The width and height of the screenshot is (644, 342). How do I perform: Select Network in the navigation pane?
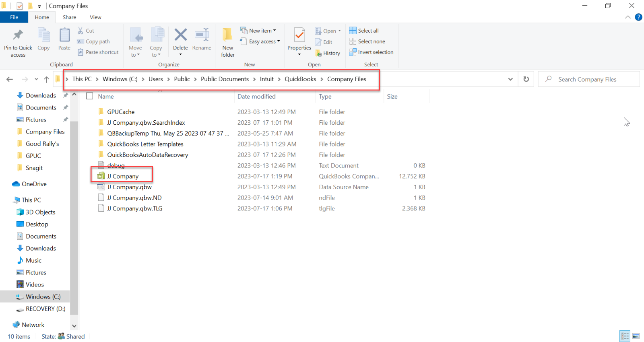pyautogui.click(x=28, y=325)
